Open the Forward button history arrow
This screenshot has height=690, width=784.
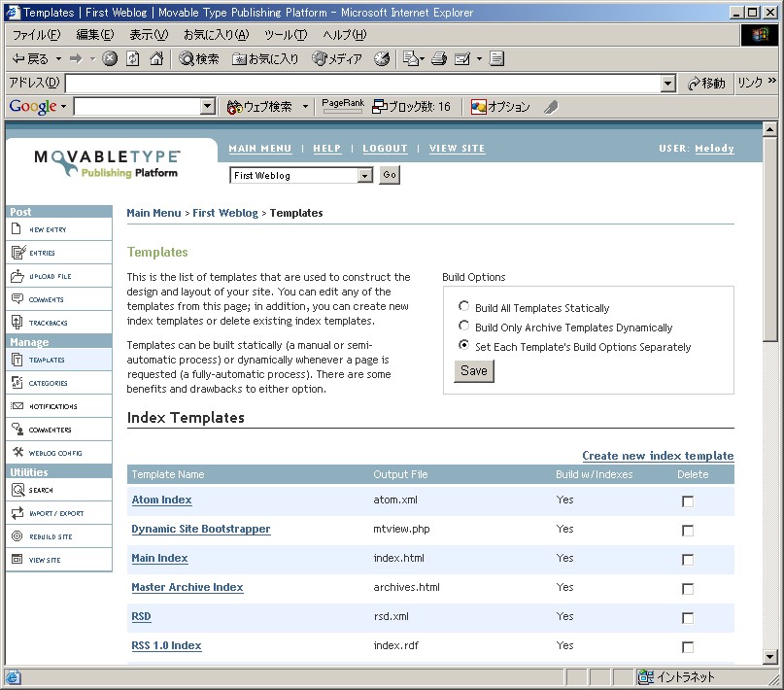[x=92, y=59]
